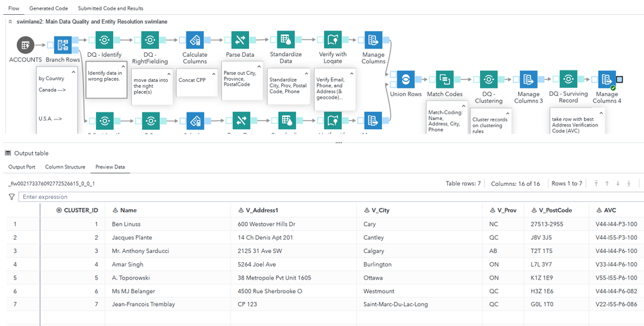Switch to the Output Port tab
The image size is (644, 326).
22,167
